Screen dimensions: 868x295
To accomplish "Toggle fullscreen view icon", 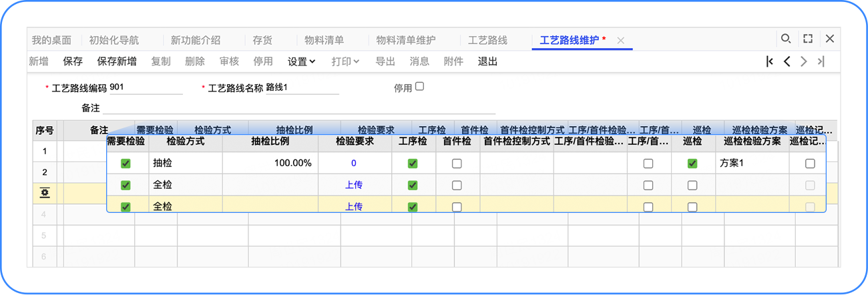I will pos(808,39).
